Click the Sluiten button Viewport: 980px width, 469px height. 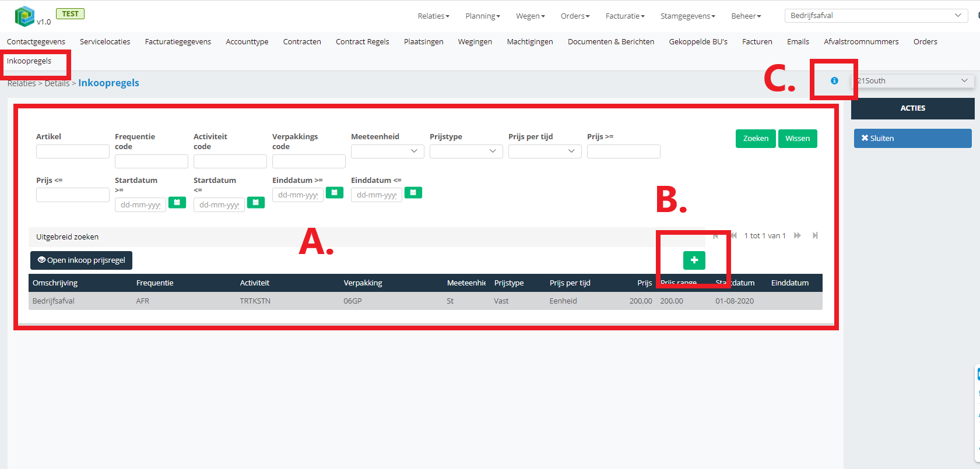[x=912, y=138]
